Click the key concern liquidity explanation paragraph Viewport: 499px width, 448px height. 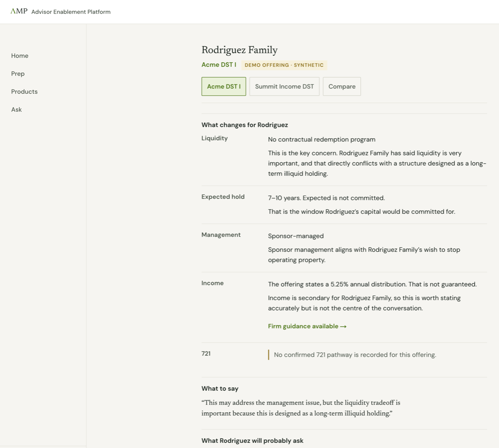[377, 163]
